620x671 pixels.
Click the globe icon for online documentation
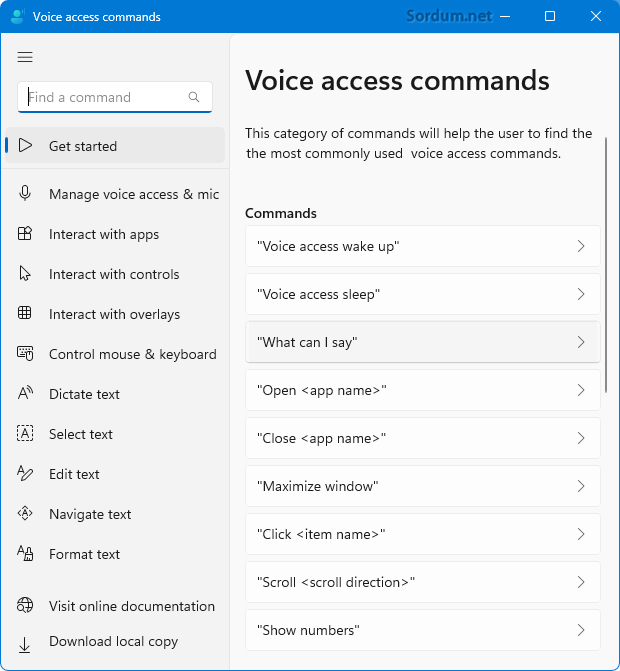click(25, 606)
